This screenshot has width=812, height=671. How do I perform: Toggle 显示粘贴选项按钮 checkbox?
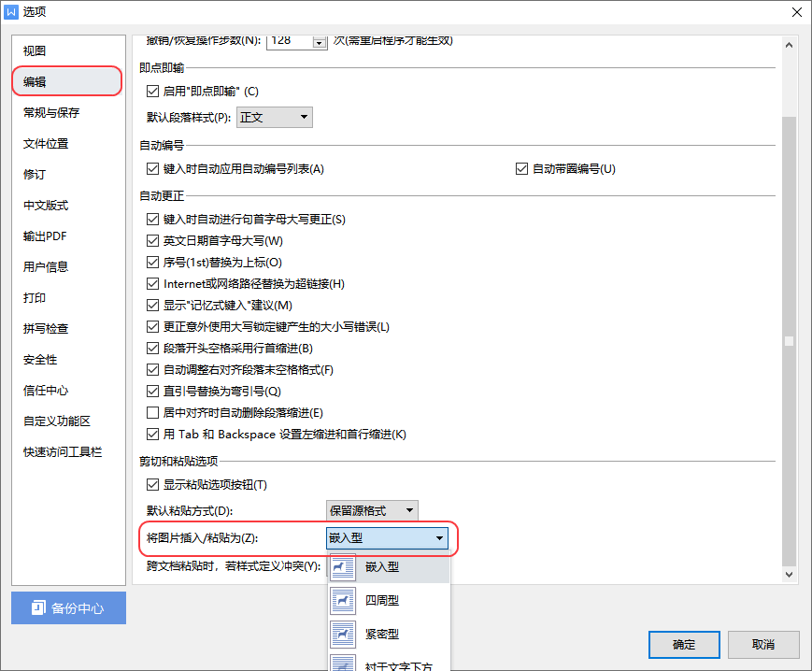(152, 485)
